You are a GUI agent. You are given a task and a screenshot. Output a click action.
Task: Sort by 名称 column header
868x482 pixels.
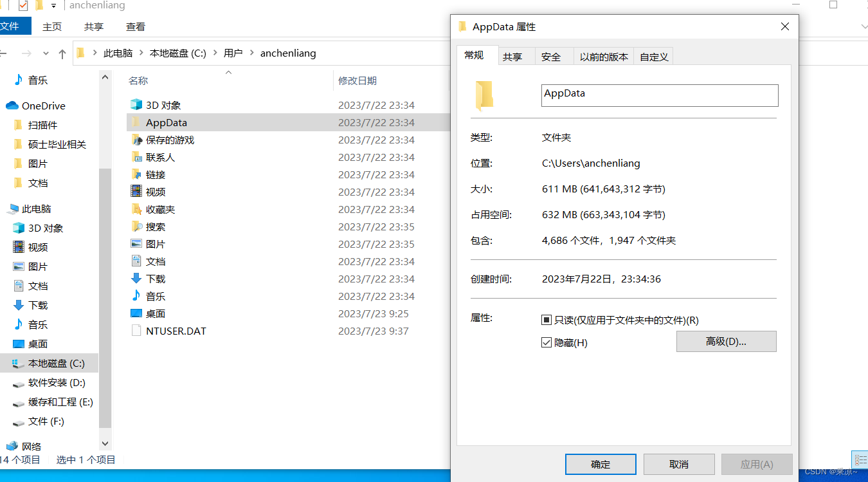(x=138, y=80)
